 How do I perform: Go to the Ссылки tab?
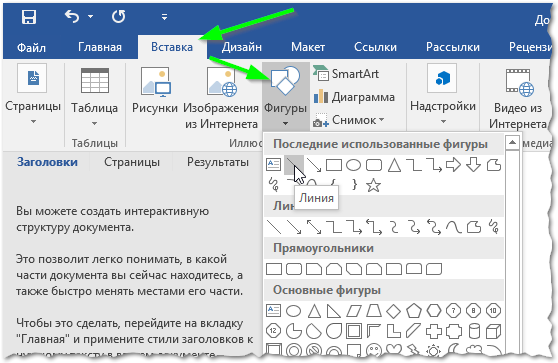point(375,47)
